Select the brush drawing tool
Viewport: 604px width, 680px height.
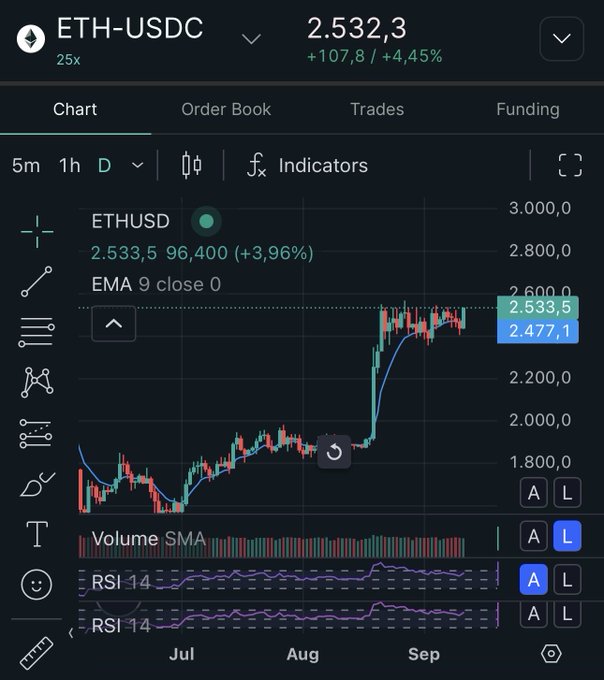pyautogui.click(x=37, y=484)
